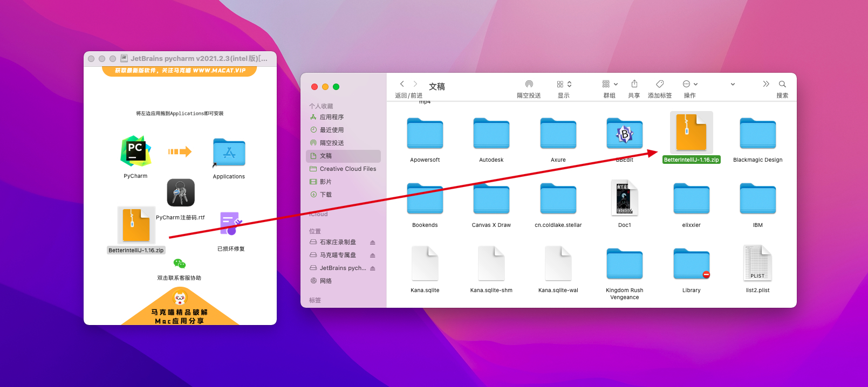Select the restricted Library folder

point(691,264)
